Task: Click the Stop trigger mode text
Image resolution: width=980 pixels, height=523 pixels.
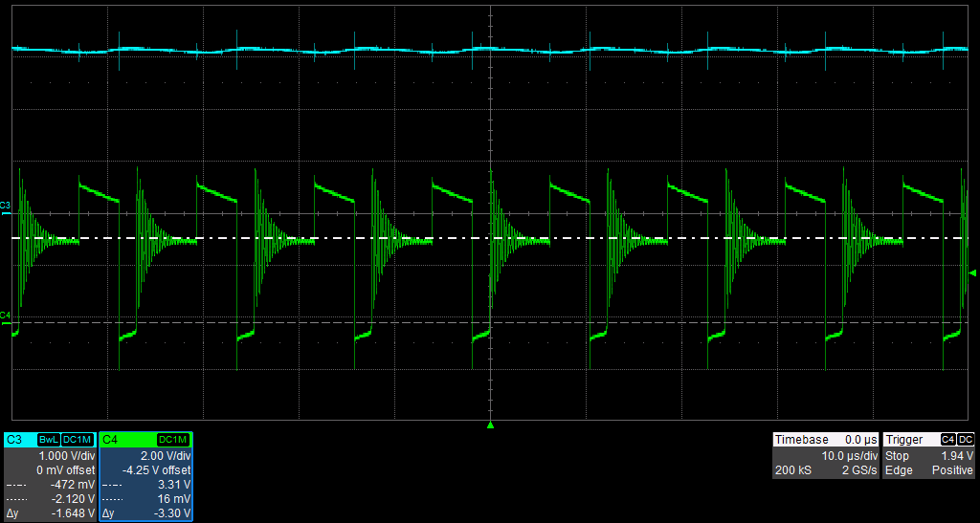Action: pos(897,456)
